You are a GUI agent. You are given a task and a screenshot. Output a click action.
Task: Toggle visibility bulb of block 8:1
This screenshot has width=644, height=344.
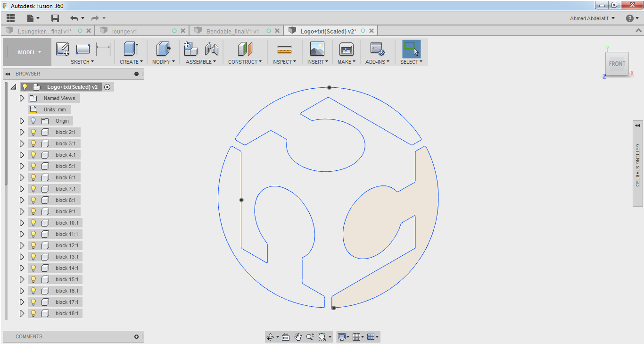click(33, 200)
